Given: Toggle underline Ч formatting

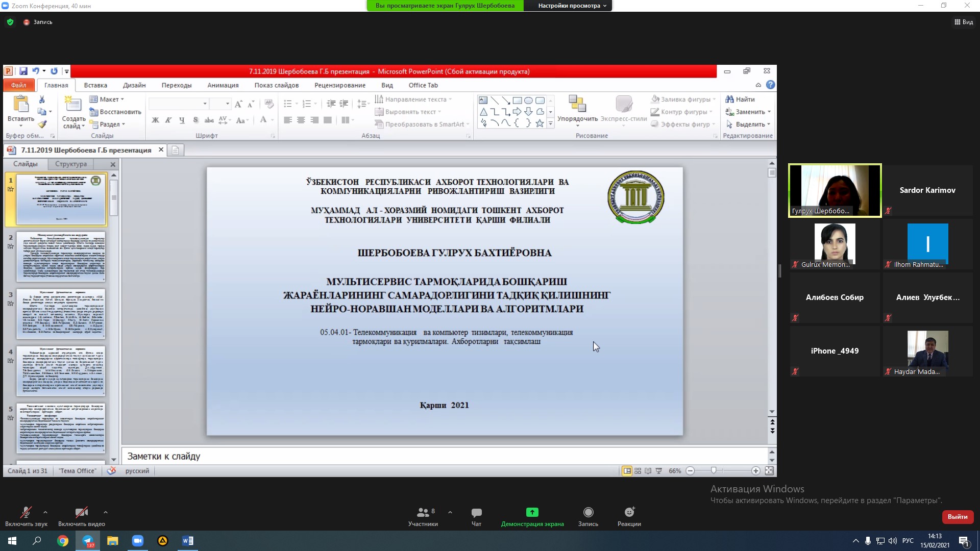Looking at the screenshot, I should 182,120.
